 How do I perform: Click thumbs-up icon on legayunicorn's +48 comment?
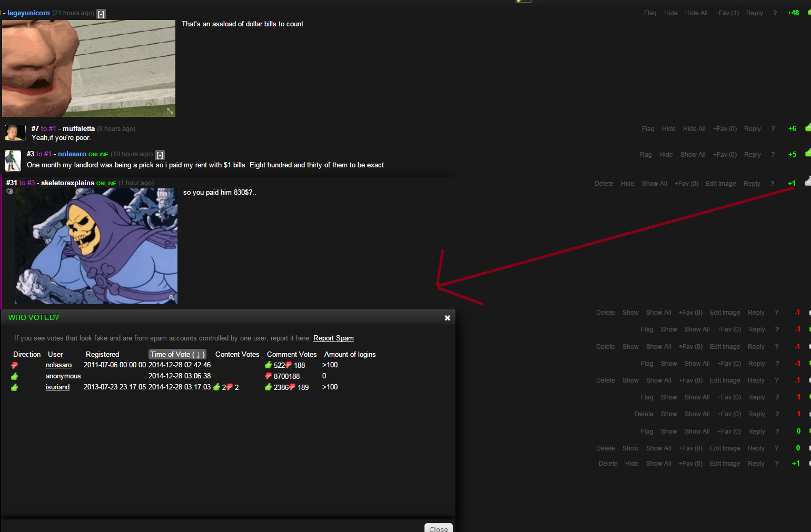(809, 13)
